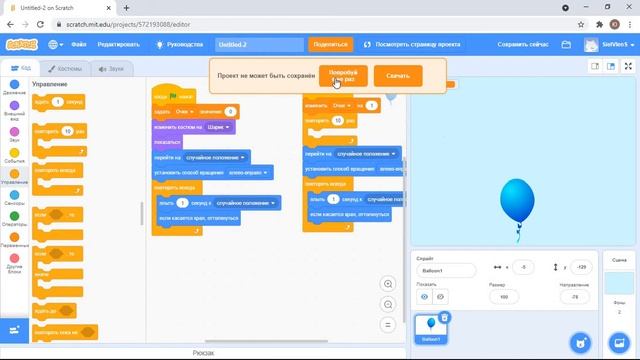Open Руководства tutorials
This screenshot has height=360, width=640.
pos(180,44)
